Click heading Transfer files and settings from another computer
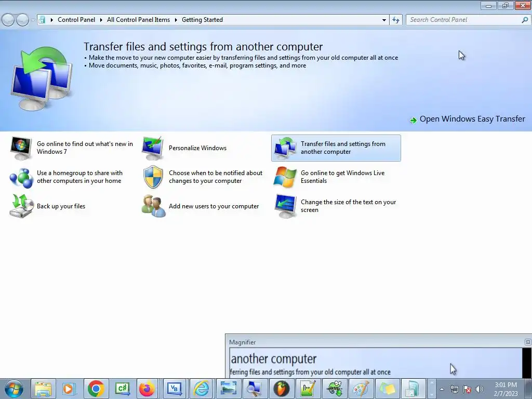532x399 pixels. coord(203,46)
